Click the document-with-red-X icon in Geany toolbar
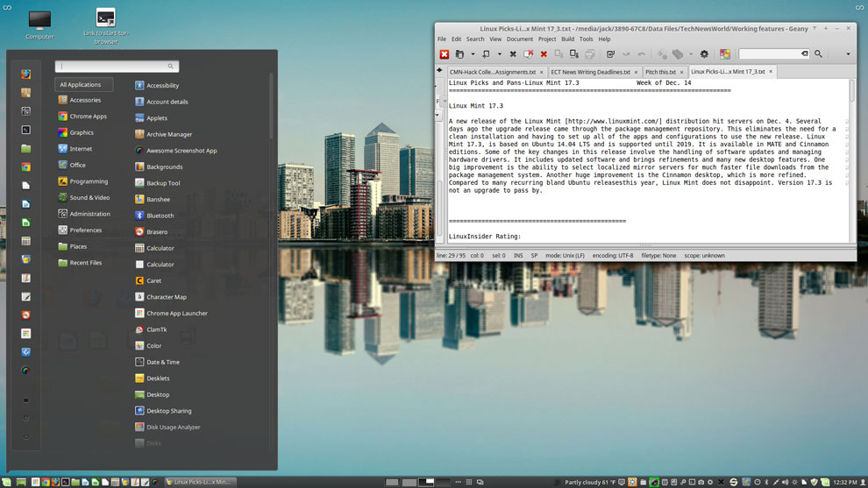The width and height of the screenshot is (868, 488). (528, 54)
